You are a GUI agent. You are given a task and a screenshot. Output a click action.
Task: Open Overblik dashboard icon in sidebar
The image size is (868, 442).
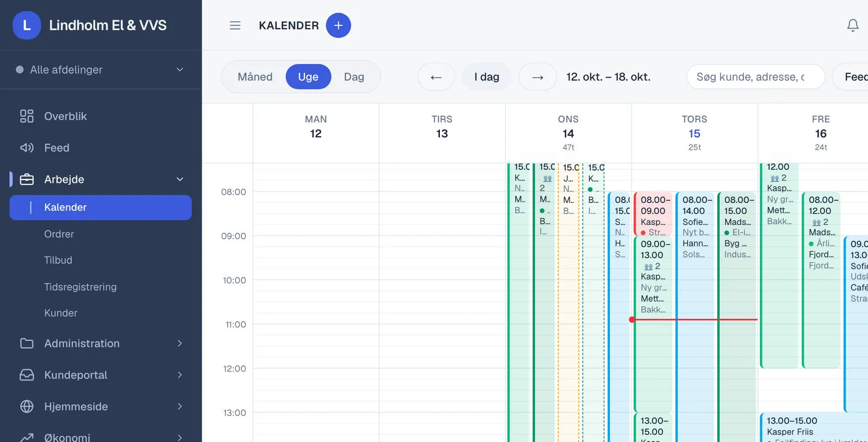click(27, 116)
